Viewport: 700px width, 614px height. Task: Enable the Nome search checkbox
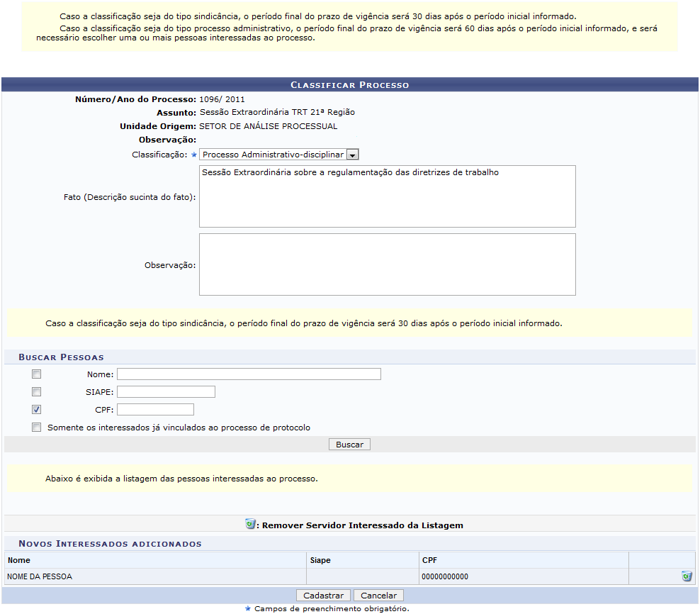point(36,374)
